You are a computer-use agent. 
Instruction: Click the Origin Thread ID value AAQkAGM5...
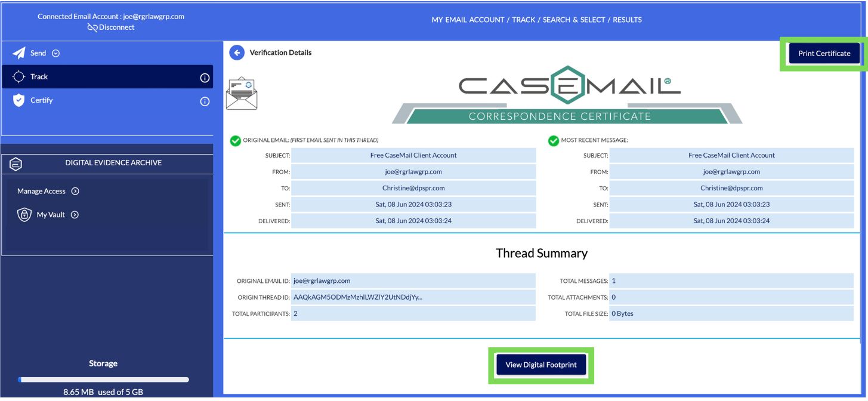click(413, 297)
